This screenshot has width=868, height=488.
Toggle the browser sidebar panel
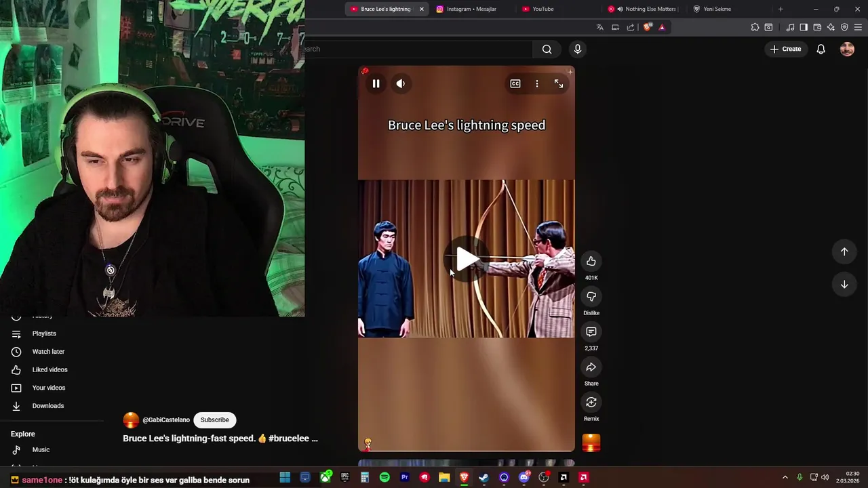click(804, 27)
